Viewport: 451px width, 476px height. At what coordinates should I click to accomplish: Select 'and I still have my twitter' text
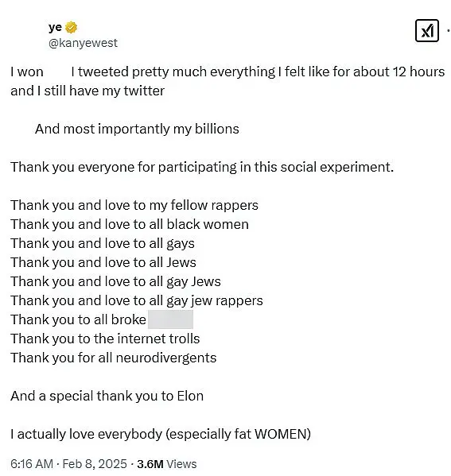click(x=87, y=91)
